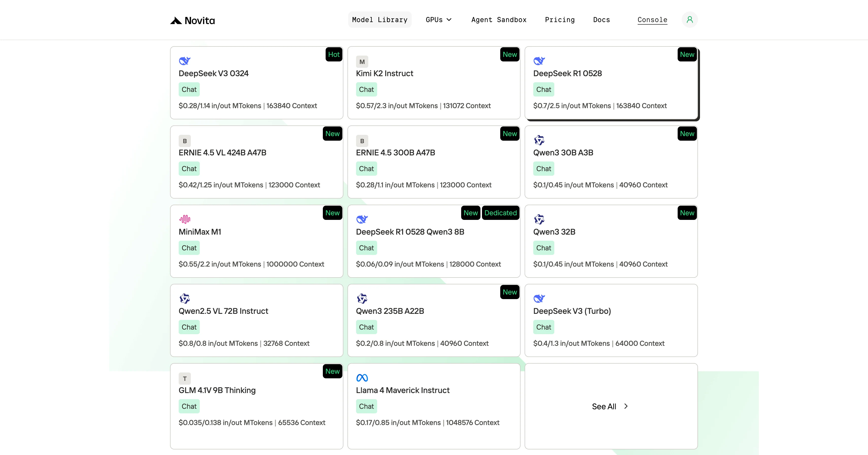Click the "$0.8/0.8 in/out MTokens | 32768 Context" text
Image resolution: width=868 pixels, height=455 pixels.
[244, 344]
